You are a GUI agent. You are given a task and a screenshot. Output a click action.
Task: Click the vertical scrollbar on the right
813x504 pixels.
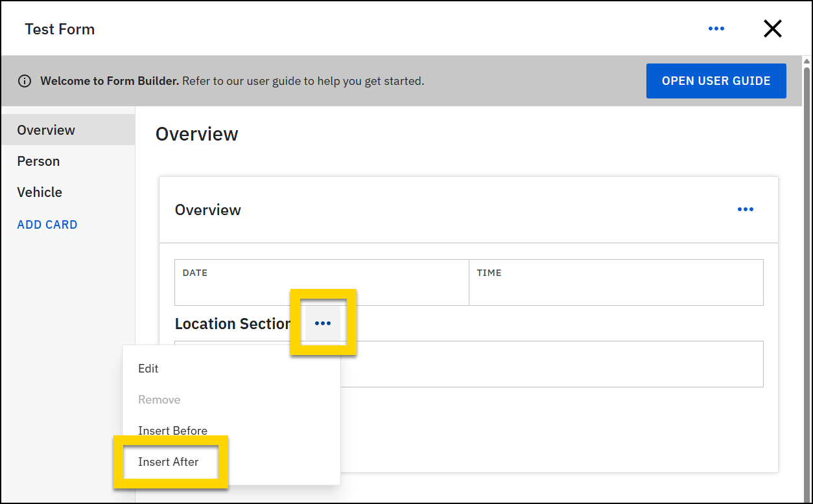[x=806, y=259]
